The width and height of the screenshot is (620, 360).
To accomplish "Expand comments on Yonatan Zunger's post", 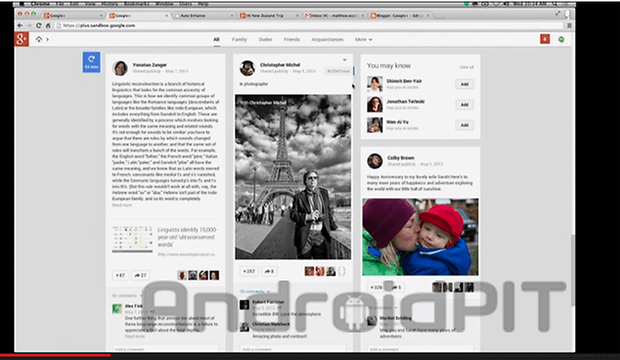I will tap(127, 296).
